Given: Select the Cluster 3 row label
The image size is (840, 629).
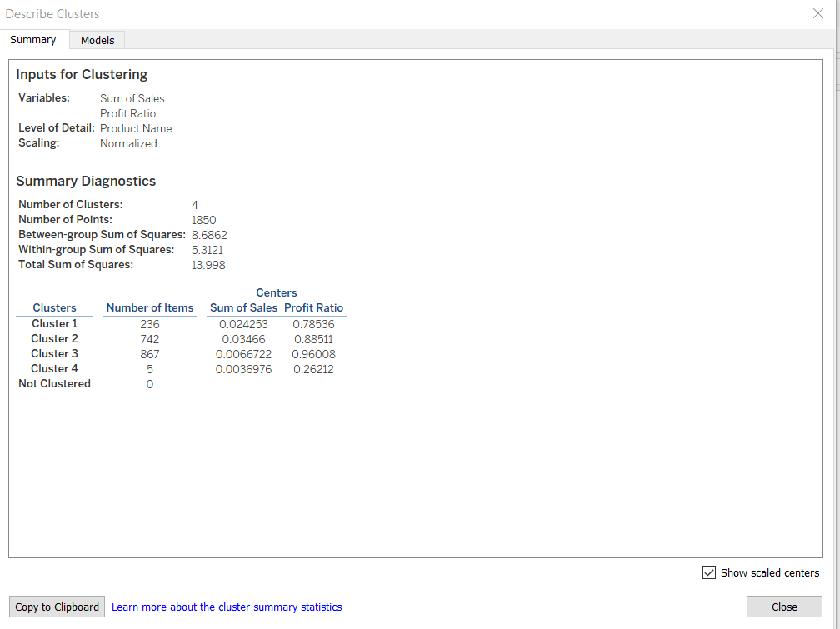Looking at the screenshot, I should pos(54,353).
